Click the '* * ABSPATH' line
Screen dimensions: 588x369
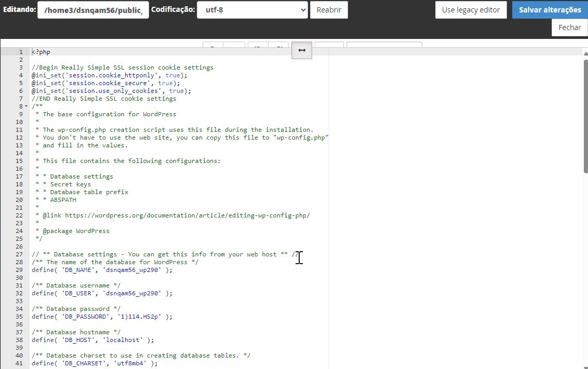56,200
